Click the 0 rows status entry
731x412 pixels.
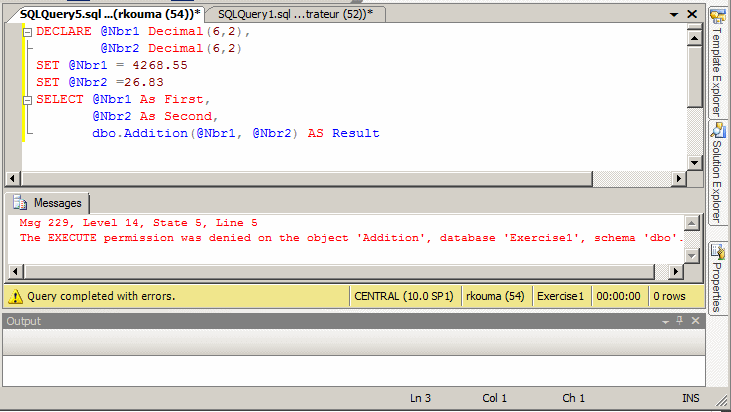click(x=669, y=296)
